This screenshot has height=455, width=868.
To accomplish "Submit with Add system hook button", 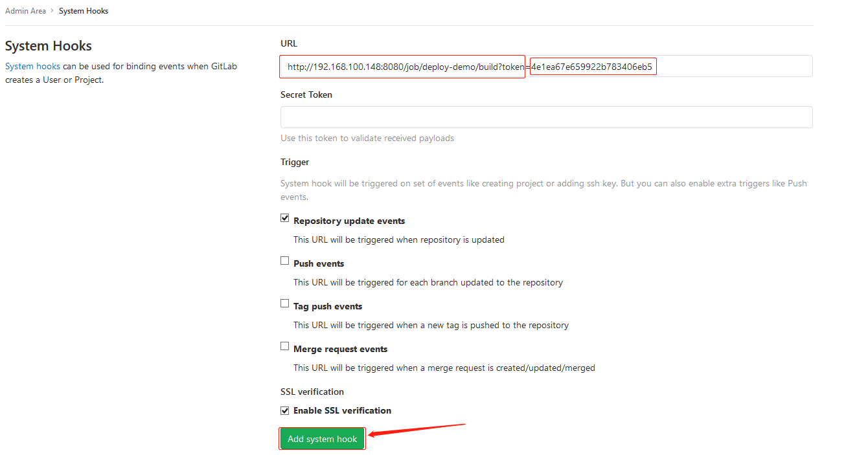I will click(322, 439).
